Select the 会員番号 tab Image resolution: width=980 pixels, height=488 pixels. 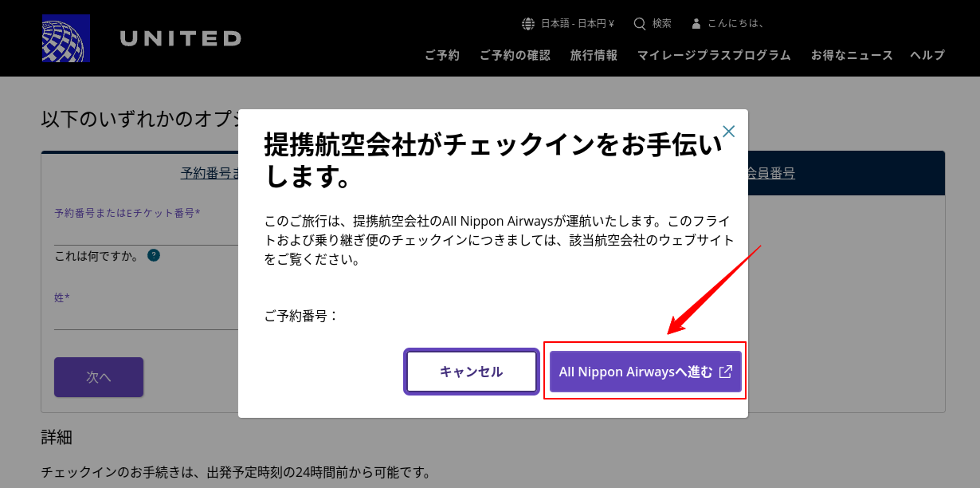(770, 173)
